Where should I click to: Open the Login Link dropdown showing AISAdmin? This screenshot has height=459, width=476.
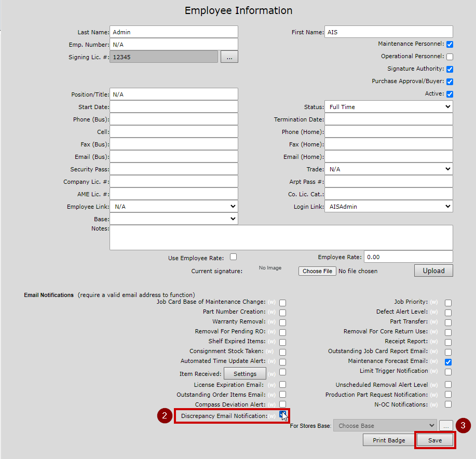388,207
